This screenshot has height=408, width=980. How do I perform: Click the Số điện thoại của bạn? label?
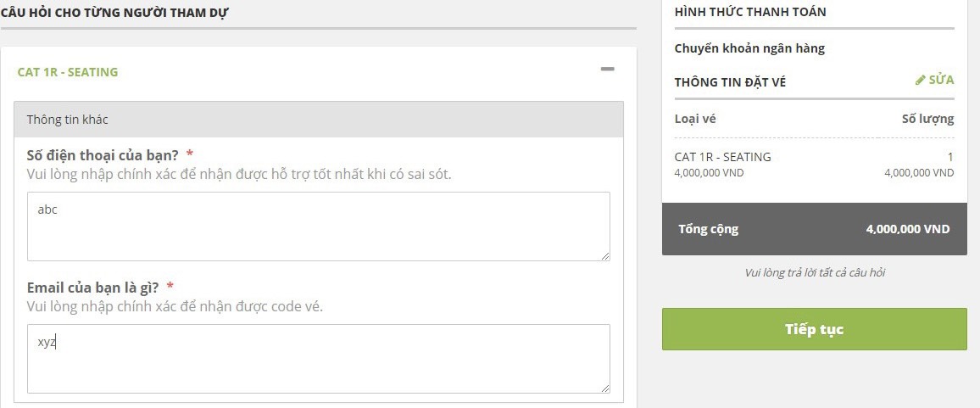coord(103,154)
